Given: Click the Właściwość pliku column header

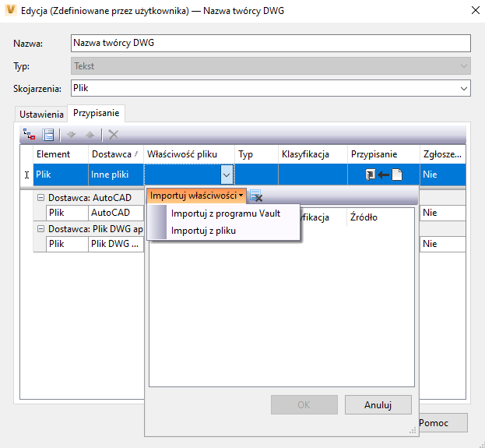Looking at the screenshot, I should click(x=189, y=154).
